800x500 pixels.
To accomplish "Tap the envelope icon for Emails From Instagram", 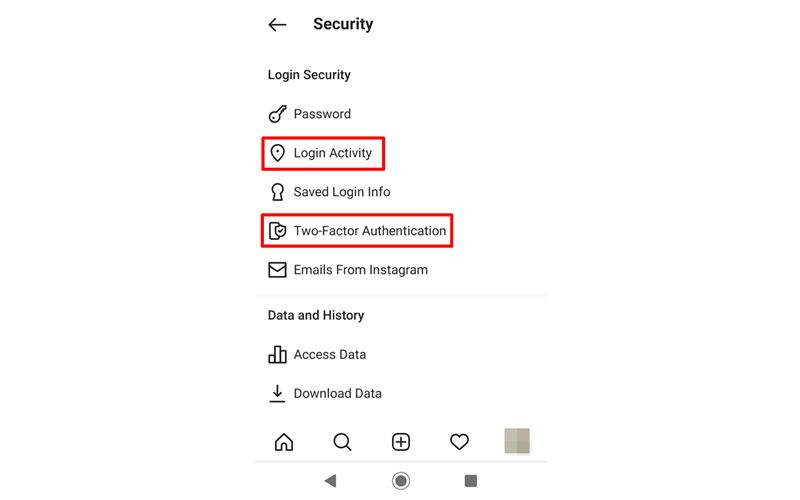I will click(x=278, y=270).
